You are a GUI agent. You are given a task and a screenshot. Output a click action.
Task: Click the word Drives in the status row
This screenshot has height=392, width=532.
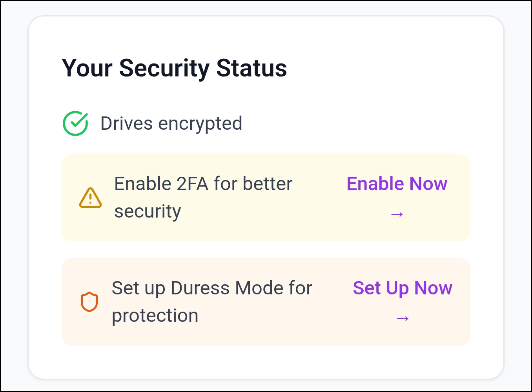[126, 123]
